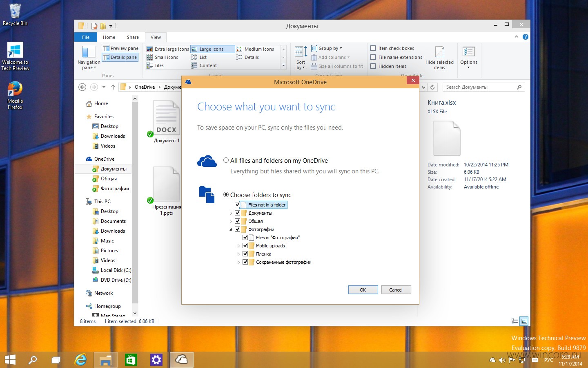Select Документы in navigation tree
The image size is (588, 368).
[x=113, y=169]
